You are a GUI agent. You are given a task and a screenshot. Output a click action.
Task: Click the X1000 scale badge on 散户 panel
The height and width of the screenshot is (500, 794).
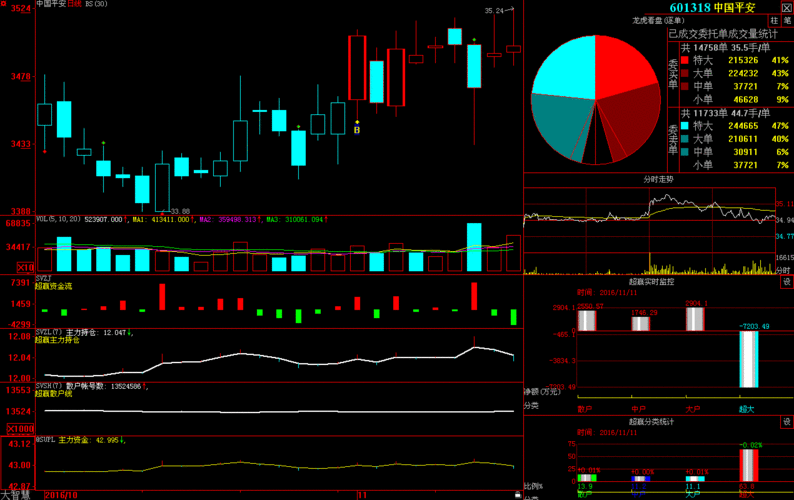click(21, 429)
